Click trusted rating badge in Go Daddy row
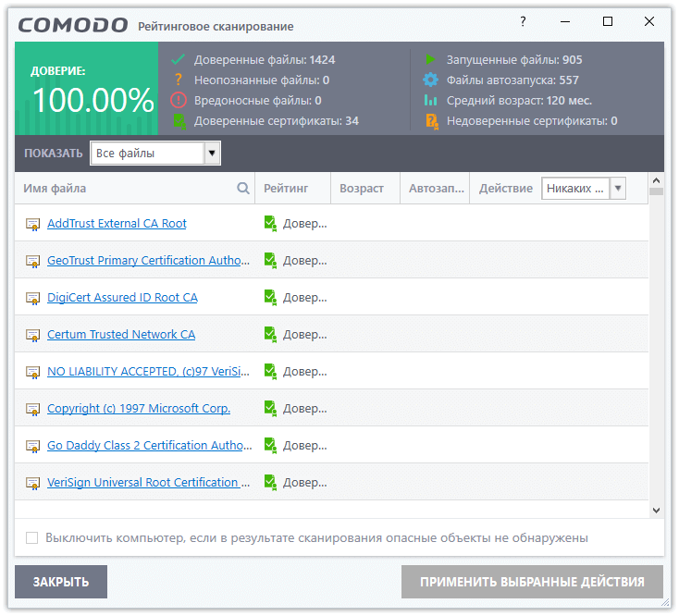This screenshot has width=679, height=616. [x=271, y=446]
